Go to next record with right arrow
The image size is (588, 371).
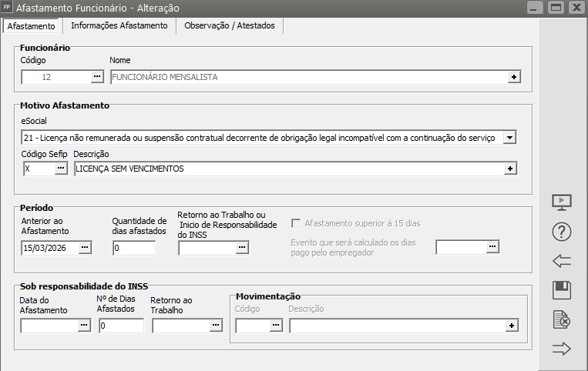pos(563,349)
